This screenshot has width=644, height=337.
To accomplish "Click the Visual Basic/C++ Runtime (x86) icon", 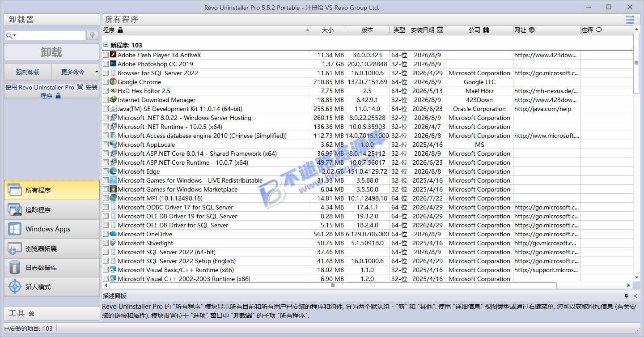I will [x=113, y=270].
